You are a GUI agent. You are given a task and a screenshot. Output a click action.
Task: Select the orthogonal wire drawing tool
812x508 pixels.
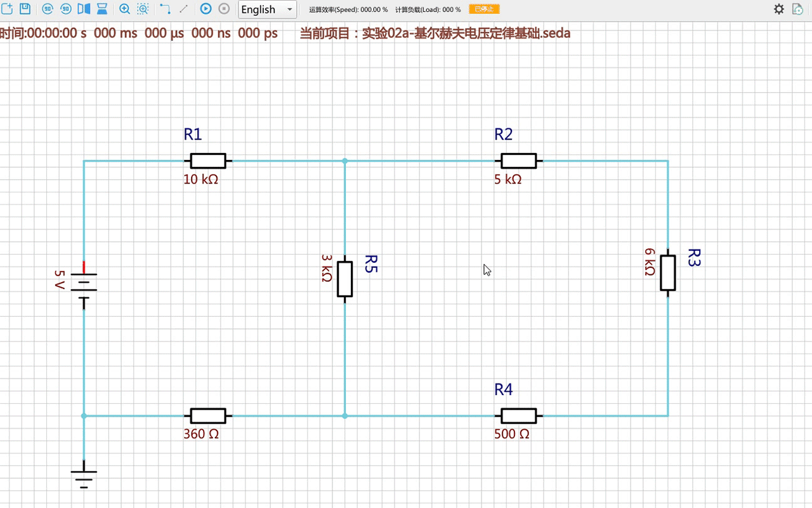coord(165,9)
